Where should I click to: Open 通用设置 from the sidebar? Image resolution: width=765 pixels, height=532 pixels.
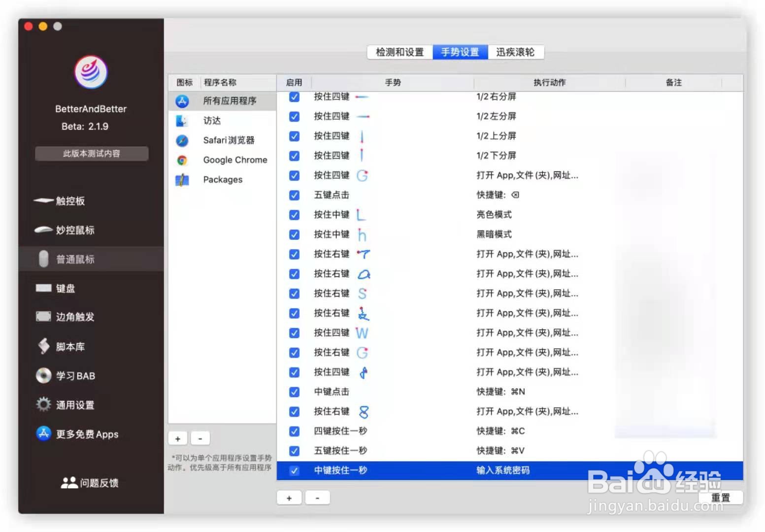pos(74,404)
